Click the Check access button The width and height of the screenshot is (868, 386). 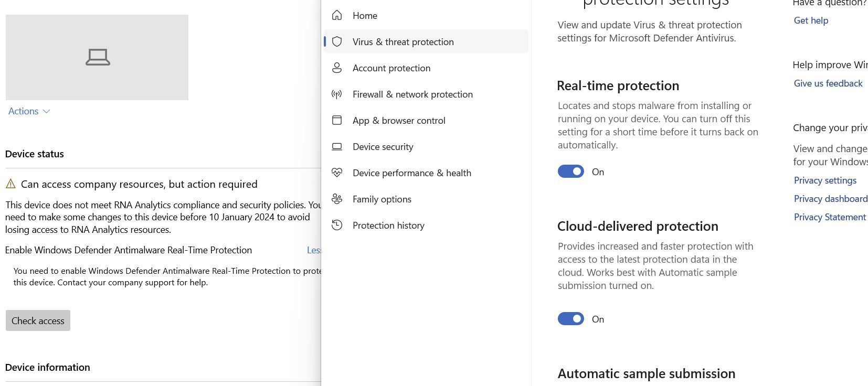pyautogui.click(x=38, y=320)
